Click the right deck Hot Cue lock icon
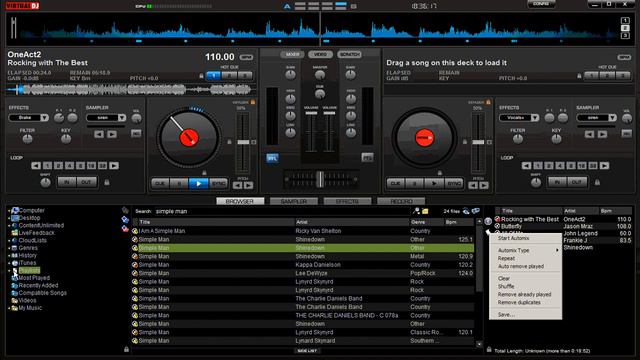 [579, 76]
